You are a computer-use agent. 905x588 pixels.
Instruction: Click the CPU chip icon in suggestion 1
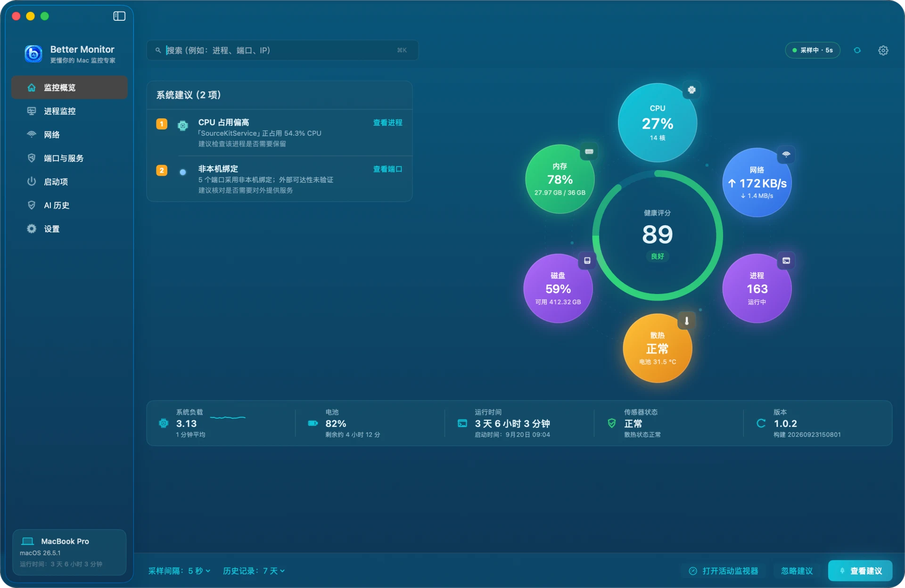coord(183,125)
